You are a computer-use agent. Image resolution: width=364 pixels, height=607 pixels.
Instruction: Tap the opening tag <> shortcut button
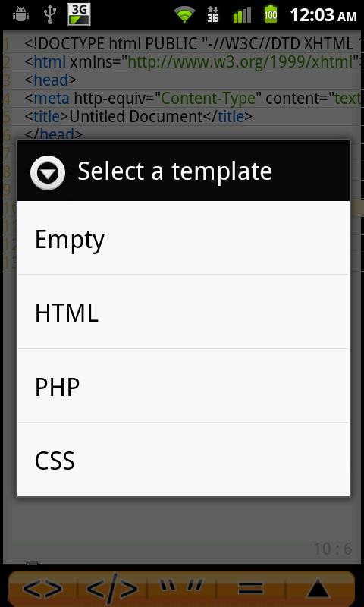pos(42,589)
